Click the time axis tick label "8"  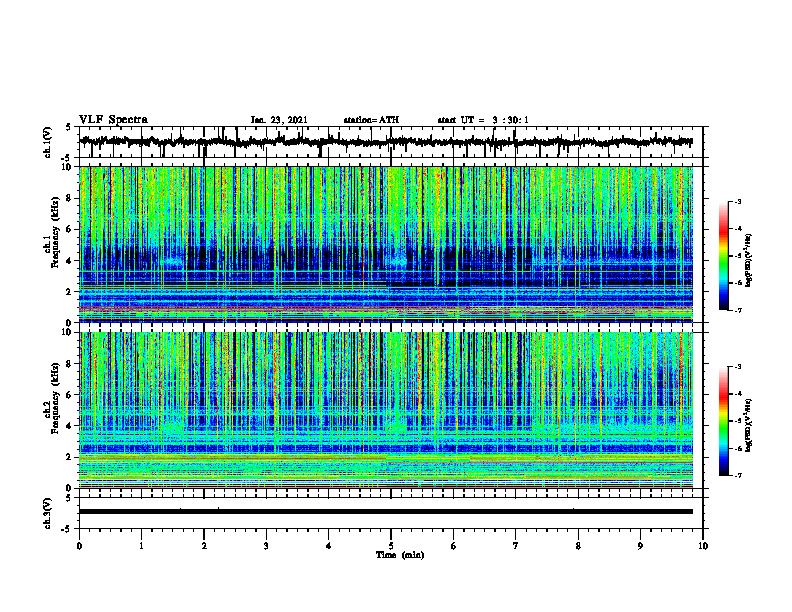(x=578, y=546)
